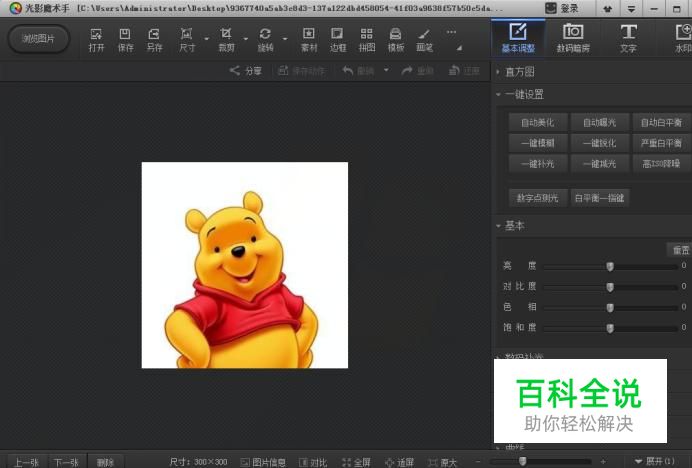692x468 pixels.
Task: Click the zoom-out minus icon
Action: coord(478,461)
